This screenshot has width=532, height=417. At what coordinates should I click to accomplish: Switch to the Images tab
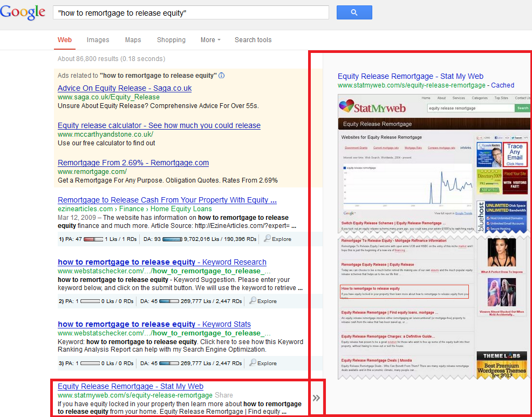pyautogui.click(x=98, y=40)
